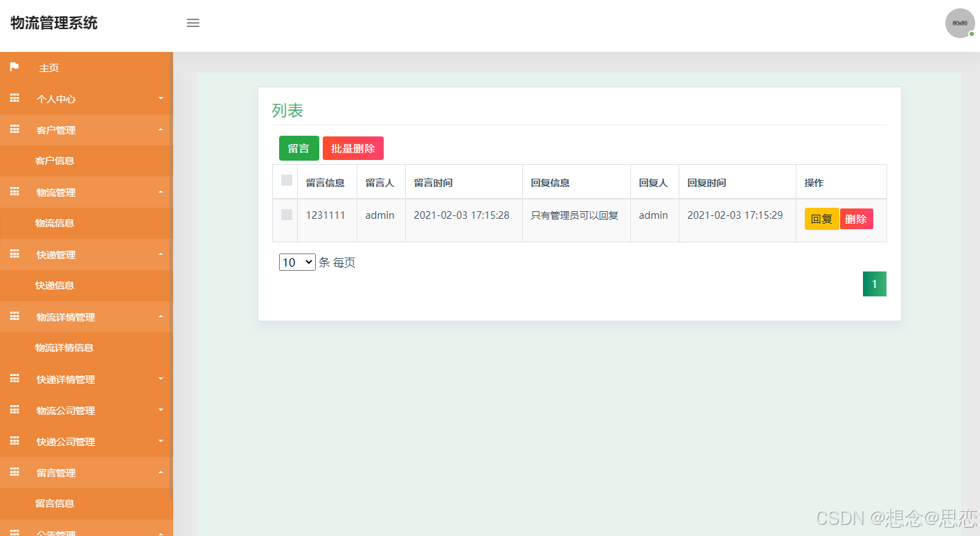
Task: Click the green 留言 button
Action: click(299, 148)
